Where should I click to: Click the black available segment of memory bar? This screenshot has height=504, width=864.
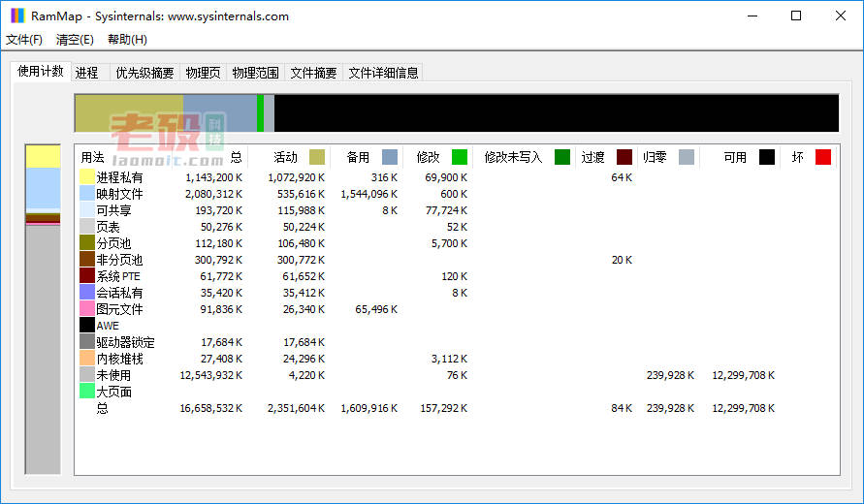point(557,113)
